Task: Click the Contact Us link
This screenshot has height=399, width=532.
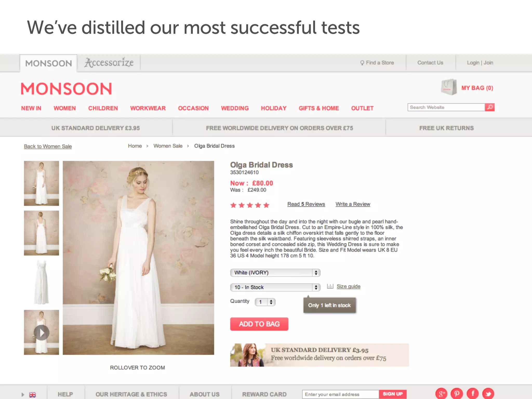Action: point(430,63)
